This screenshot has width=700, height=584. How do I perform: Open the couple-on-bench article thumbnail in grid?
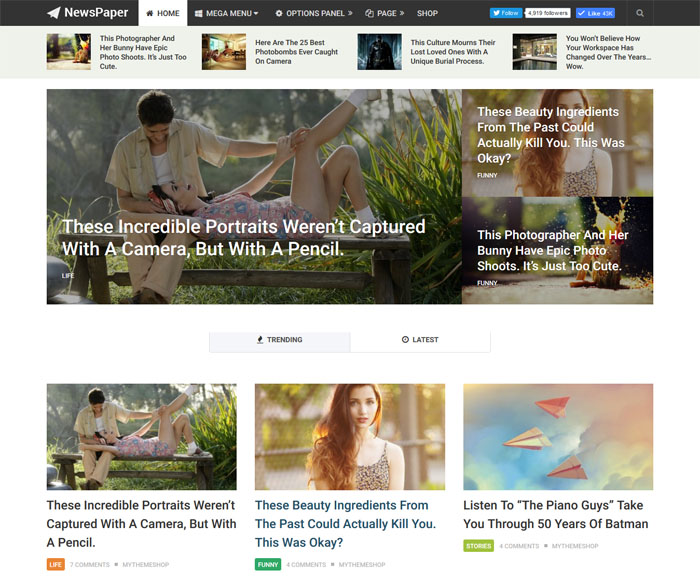[x=142, y=437]
